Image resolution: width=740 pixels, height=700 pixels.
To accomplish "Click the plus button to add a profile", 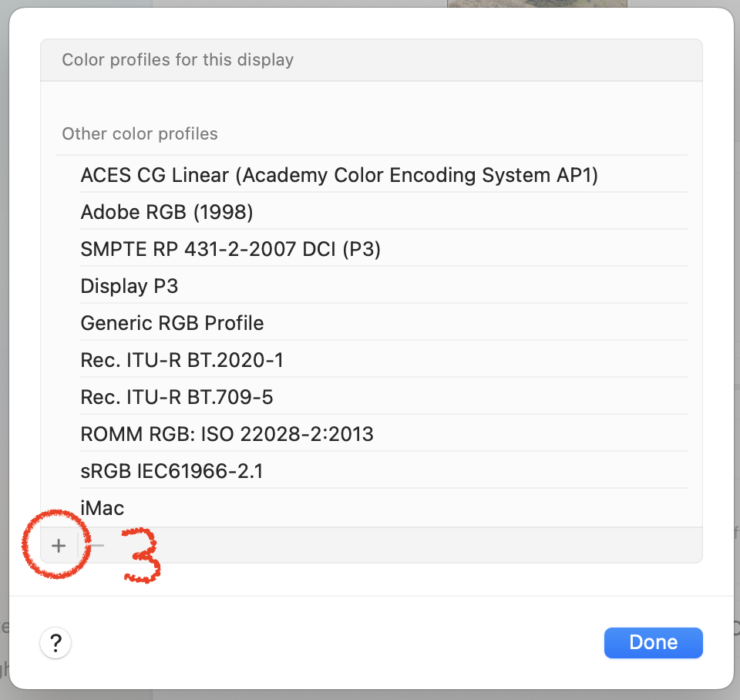I will [x=59, y=546].
